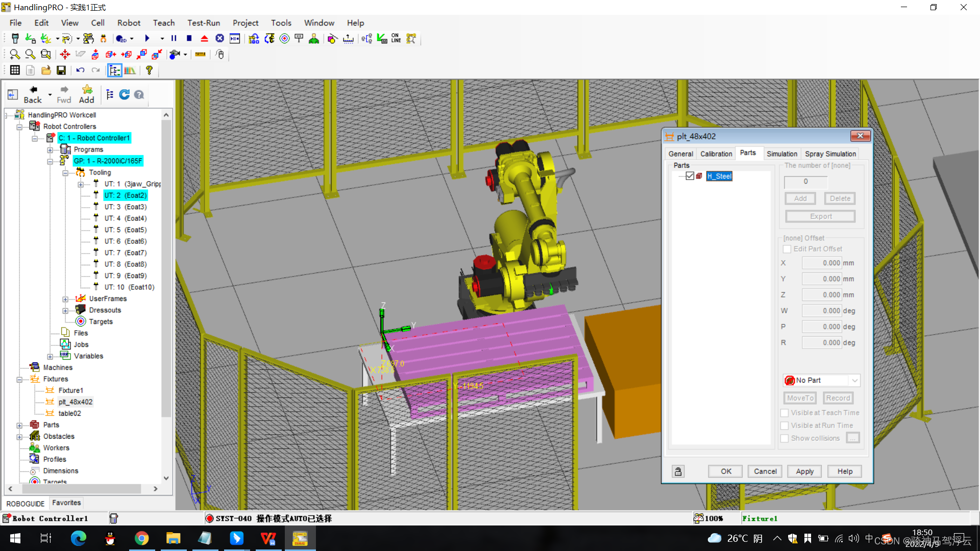
Task: Click the number of parts field
Action: point(805,182)
